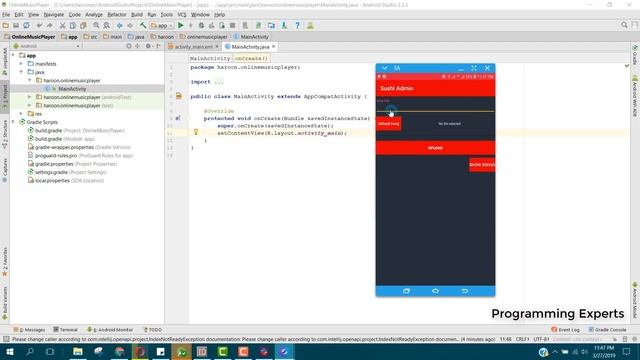Click the Upload song button in phone

click(x=389, y=123)
